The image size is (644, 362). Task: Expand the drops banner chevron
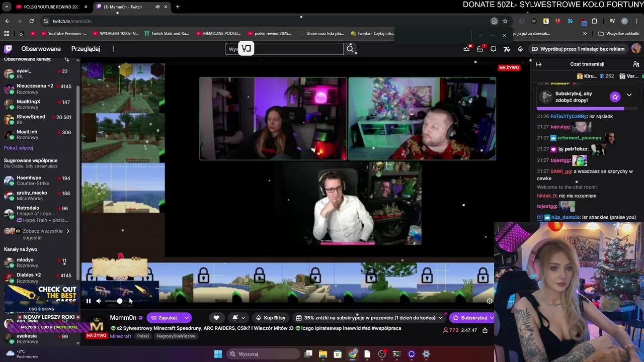click(629, 95)
